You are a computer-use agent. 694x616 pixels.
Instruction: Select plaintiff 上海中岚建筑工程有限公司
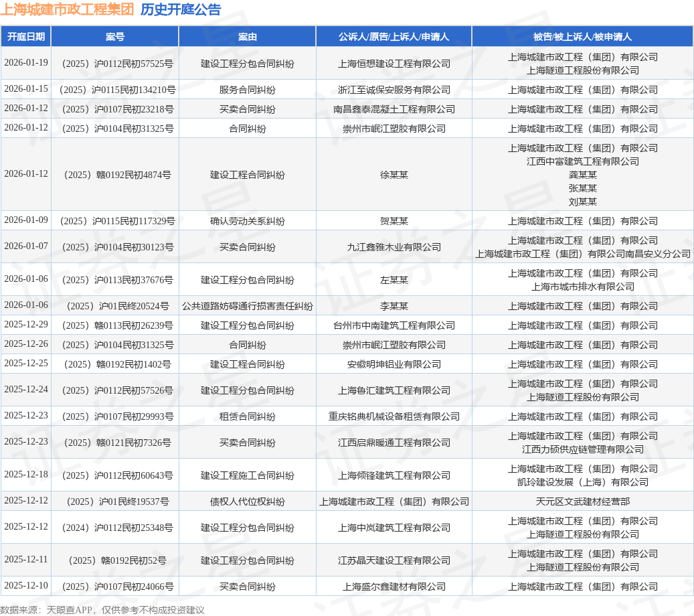[394, 528]
